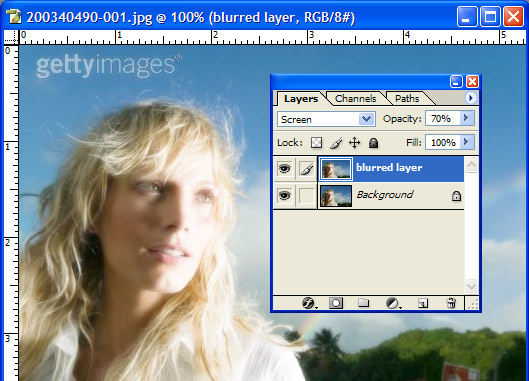Close the 200340490-001.jpg document window
This screenshot has width=529, height=381.
click(513, 16)
